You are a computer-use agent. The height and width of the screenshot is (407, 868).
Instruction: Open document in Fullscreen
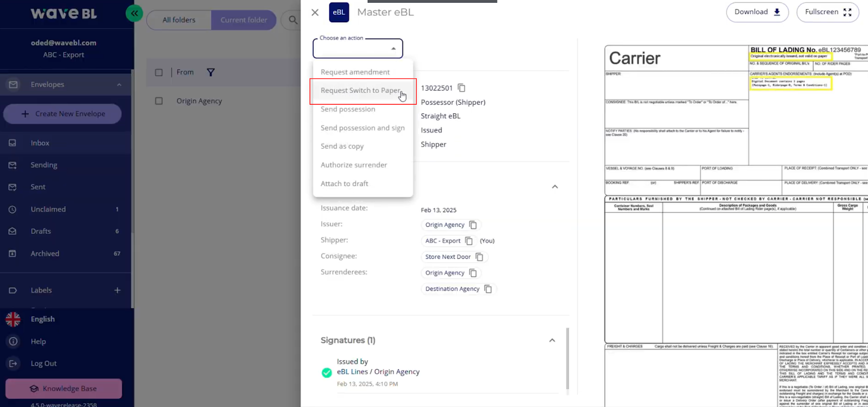coord(828,12)
